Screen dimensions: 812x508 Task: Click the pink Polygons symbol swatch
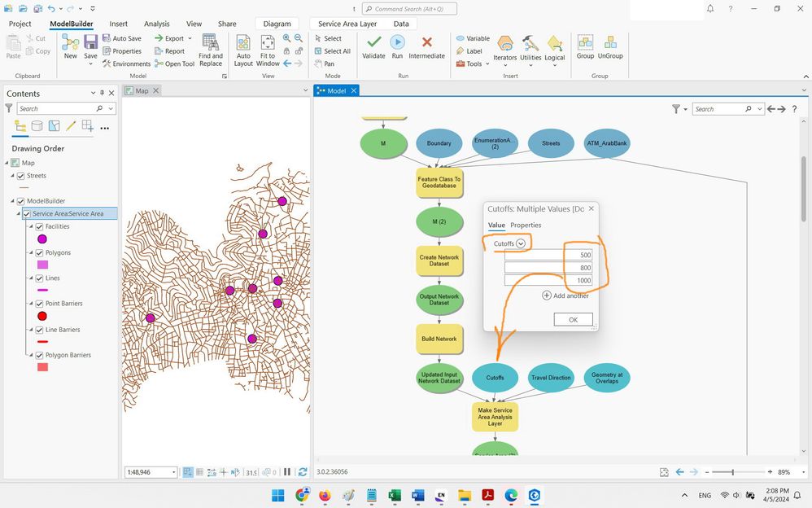click(42, 265)
